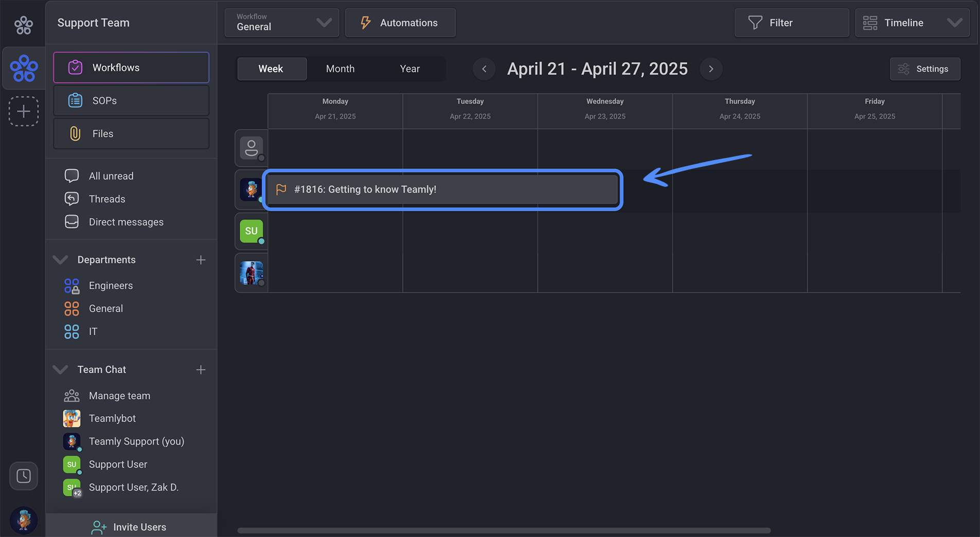Screen dimensions: 980x537
Task: Open the SOPs section
Action: (131, 100)
